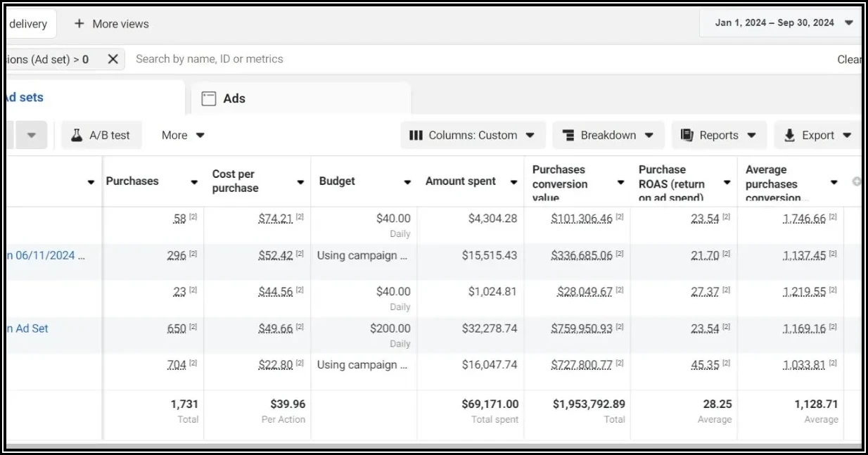Open the Cost per purchase column arrow
The width and height of the screenshot is (868, 455).
click(300, 182)
